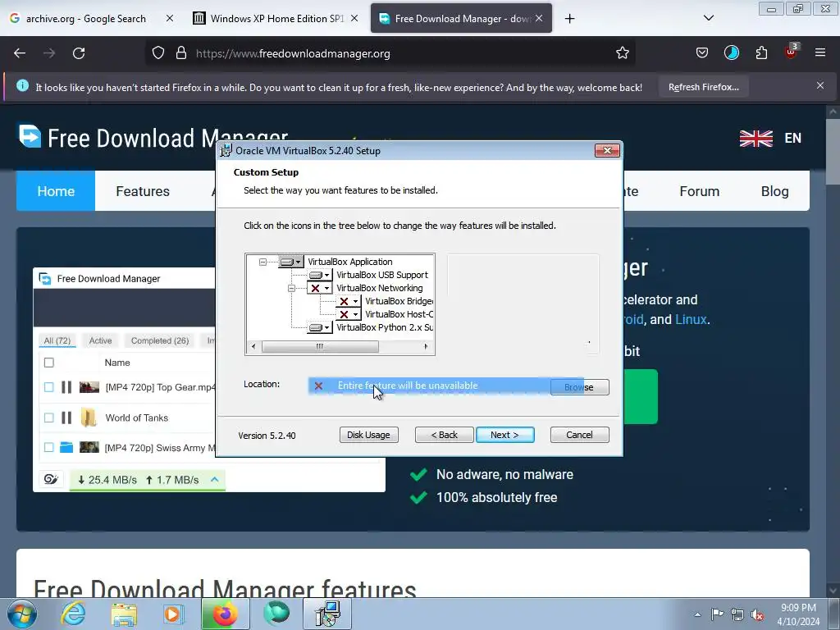Screen dimensions: 840x630
Task: Select VirtualBox Networking in the feature tree
Action: coord(379,288)
